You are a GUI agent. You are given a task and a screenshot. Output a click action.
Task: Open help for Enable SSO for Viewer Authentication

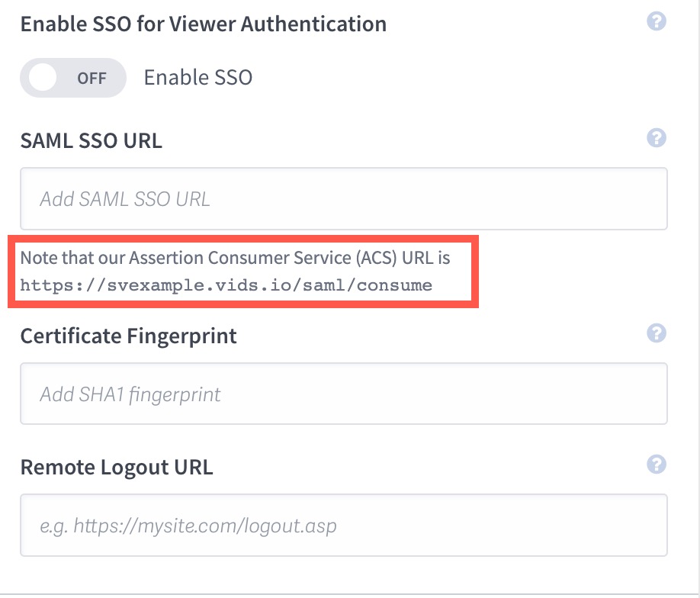click(x=656, y=21)
